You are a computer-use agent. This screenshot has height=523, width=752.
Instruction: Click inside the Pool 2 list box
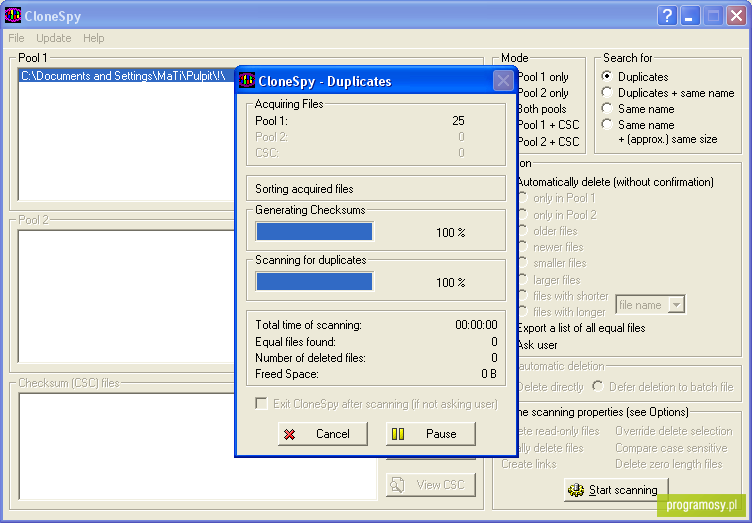click(127, 296)
